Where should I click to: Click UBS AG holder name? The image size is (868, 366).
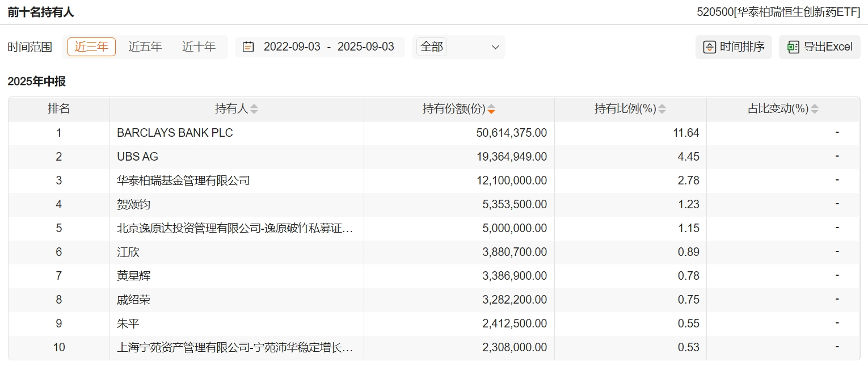[x=137, y=157]
